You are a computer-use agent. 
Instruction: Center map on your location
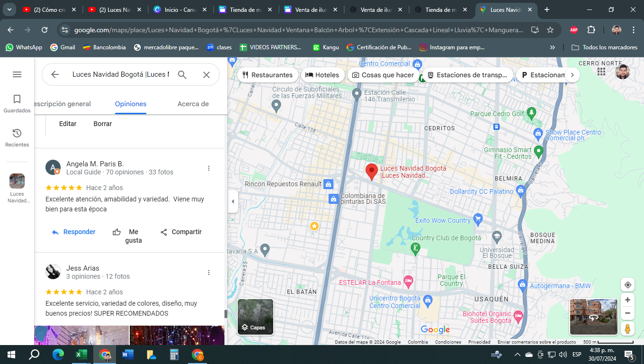click(x=627, y=285)
